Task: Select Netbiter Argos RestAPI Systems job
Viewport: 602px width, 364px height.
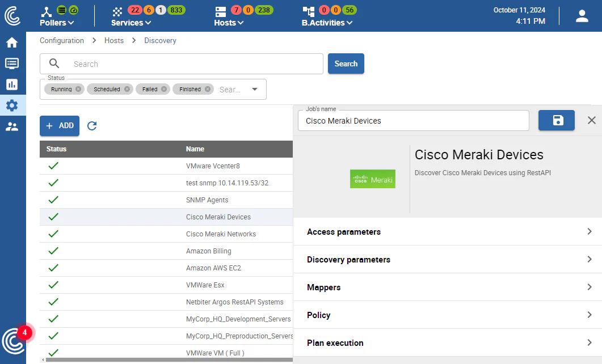Action: 166,302
